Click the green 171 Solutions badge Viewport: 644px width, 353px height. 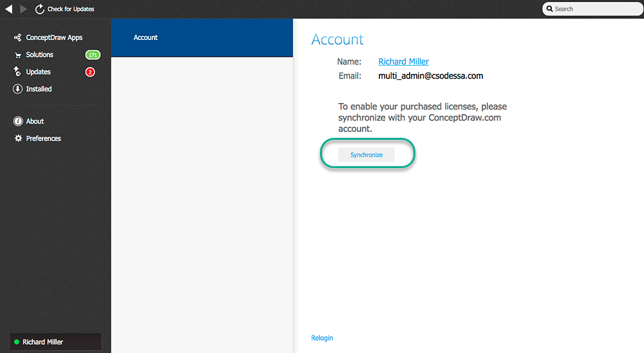(93, 55)
